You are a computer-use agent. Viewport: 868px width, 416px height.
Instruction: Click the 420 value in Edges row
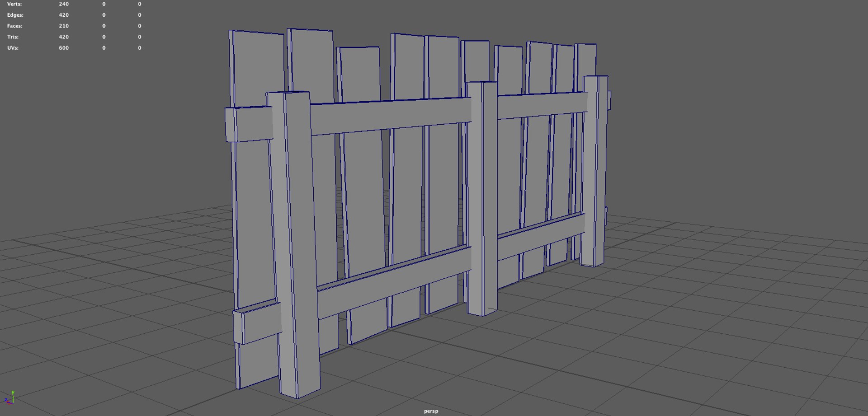(x=64, y=15)
